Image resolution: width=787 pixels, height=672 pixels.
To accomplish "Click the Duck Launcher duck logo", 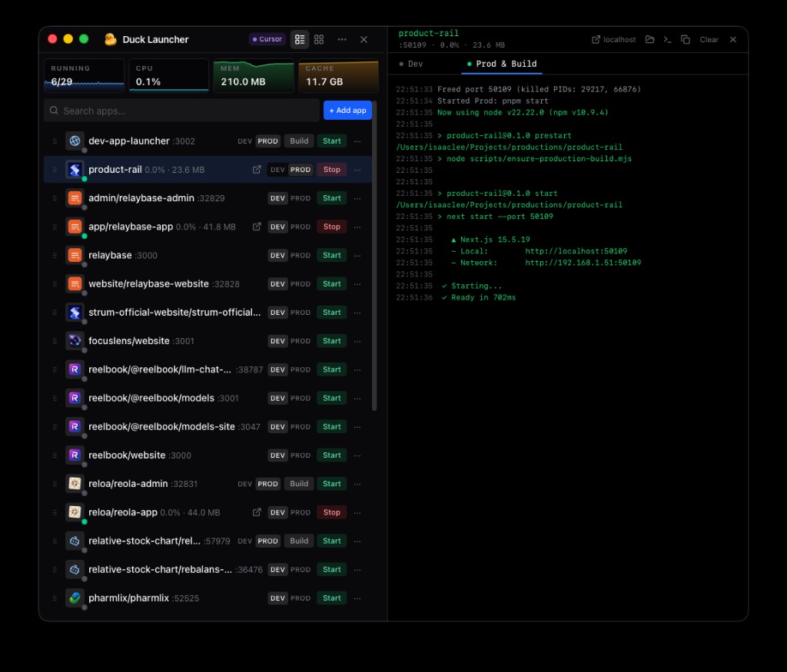I will [111, 39].
